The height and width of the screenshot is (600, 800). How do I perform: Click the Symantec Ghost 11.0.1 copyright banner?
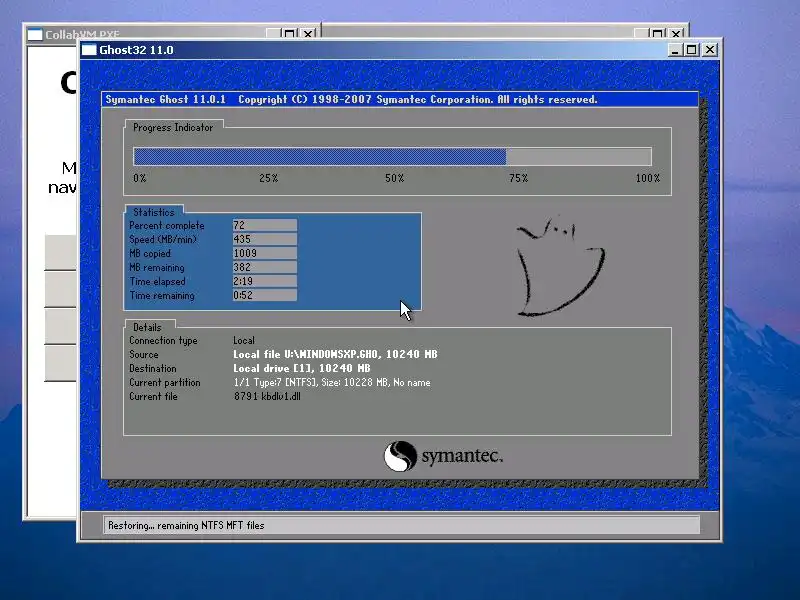tap(400, 99)
